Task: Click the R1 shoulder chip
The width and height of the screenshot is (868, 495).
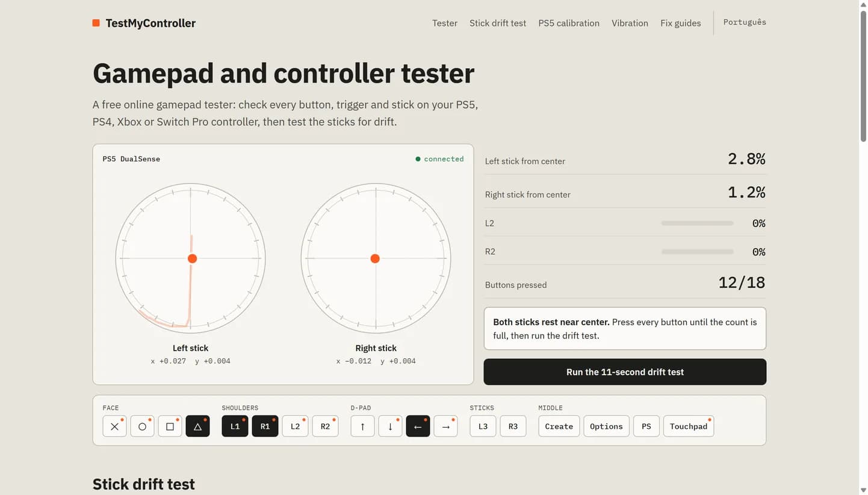Action: (x=265, y=426)
